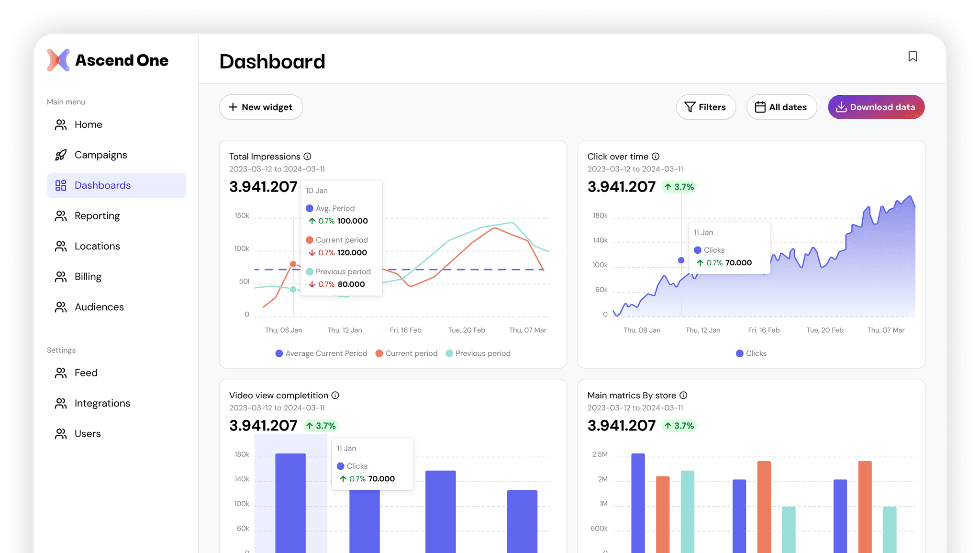Screen dimensions: 980x553
Task: Click the Ascend One logo icon
Action: [x=58, y=60]
